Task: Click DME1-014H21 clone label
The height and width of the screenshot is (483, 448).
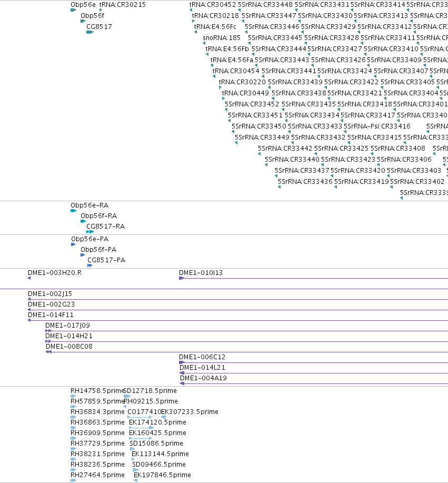Action: click(x=69, y=336)
